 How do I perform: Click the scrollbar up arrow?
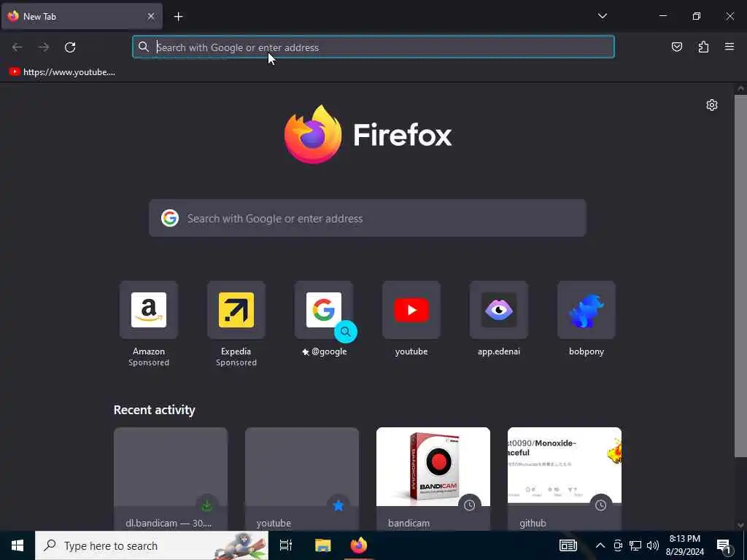pos(740,88)
